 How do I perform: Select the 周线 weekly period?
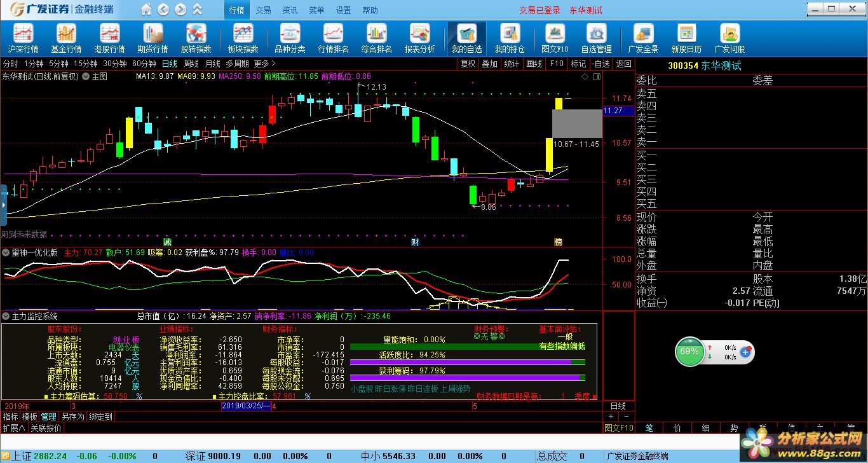191,64
